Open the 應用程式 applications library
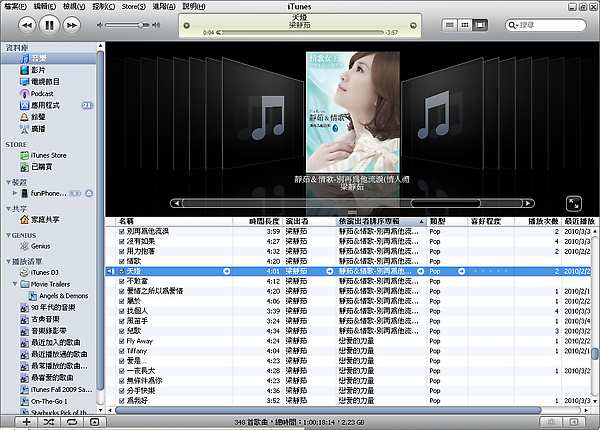 point(45,105)
